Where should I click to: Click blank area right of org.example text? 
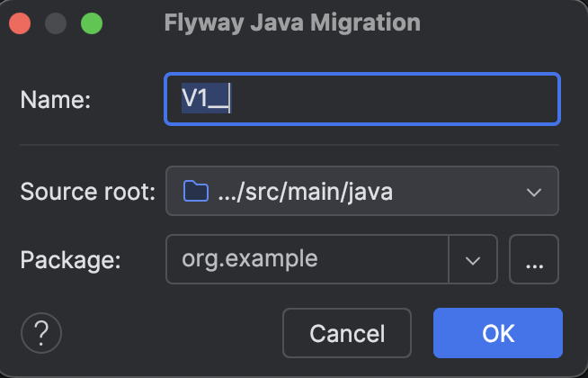click(x=387, y=259)
